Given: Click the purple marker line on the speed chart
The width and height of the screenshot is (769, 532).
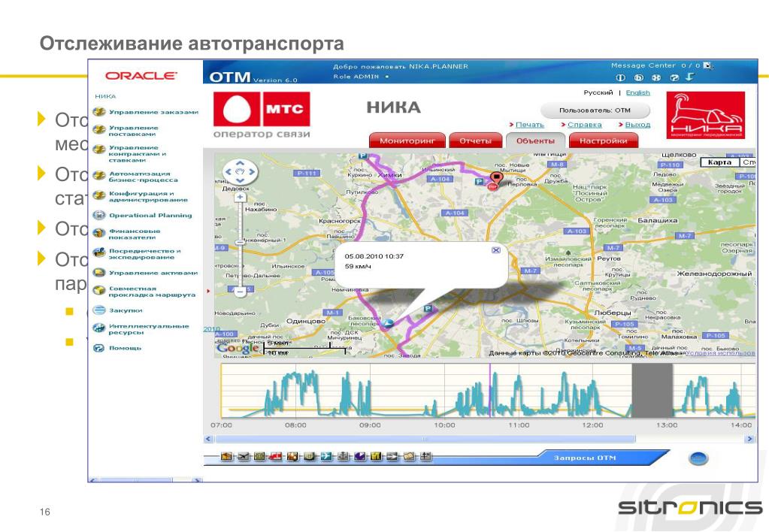Looking at the screenshot, I should pyautogui.click(x=490, y=391).
